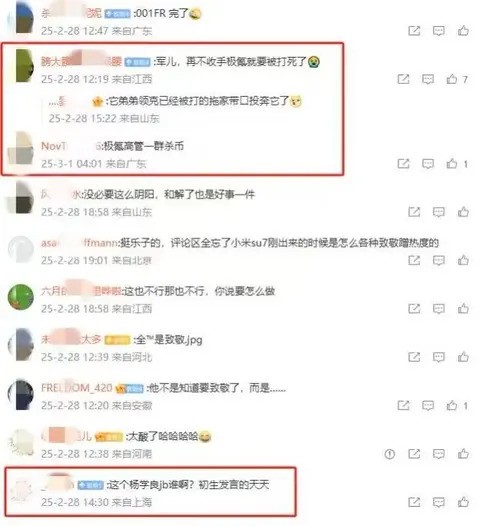Reply to the 军儿 comment from 江西
This screenshot has width=480, height=526.
(428, 79)
